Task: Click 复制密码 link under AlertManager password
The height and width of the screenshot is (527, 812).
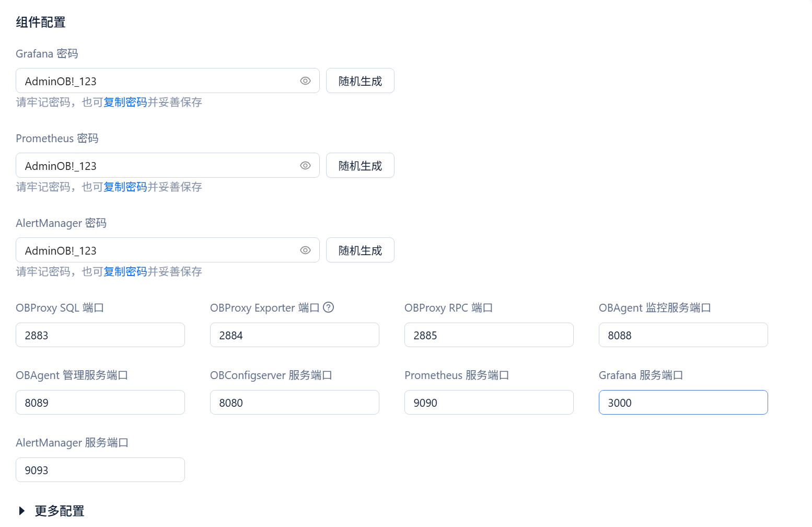Action: click(x=125, y=272)
